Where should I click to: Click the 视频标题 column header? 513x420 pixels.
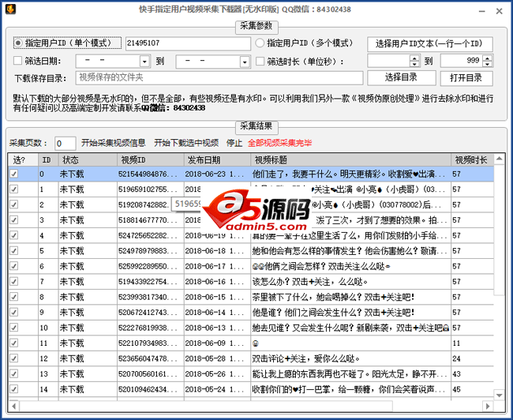pos(350,160)
